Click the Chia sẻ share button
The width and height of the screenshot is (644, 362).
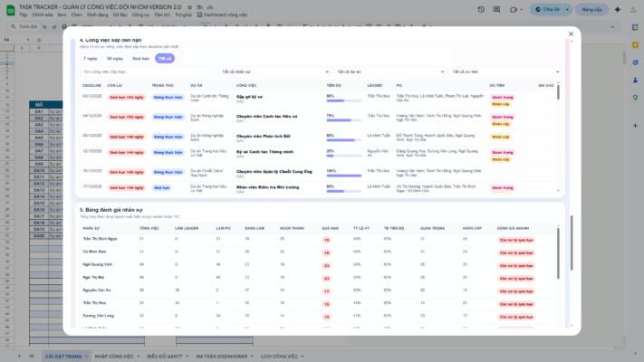[x=547, y=9]
